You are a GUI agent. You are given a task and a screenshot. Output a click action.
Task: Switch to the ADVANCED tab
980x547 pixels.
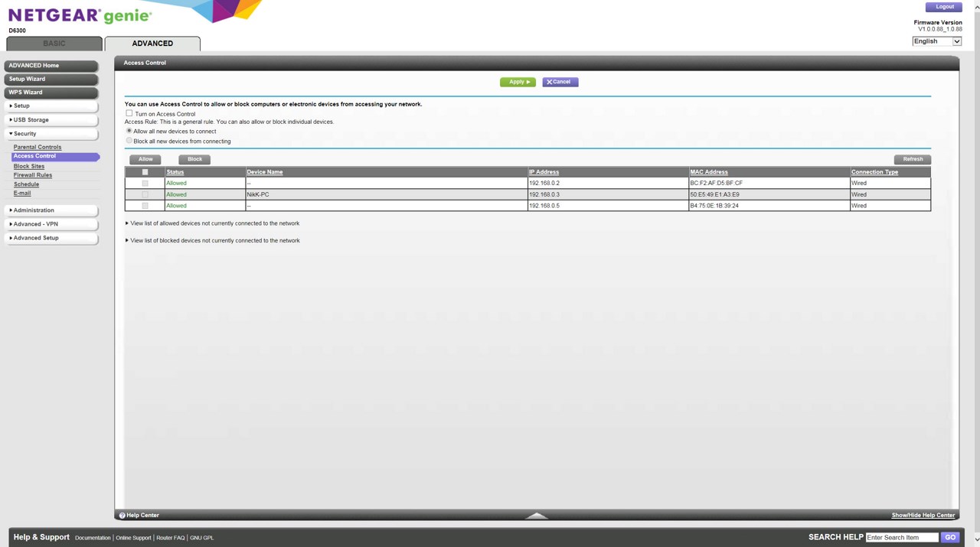click(x=152, y=44)
